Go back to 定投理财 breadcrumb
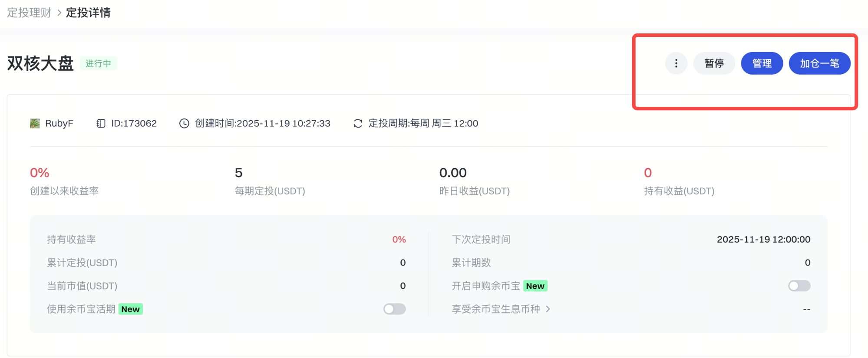The height and width of the screenshot is (358, 868). click(29, 13)
